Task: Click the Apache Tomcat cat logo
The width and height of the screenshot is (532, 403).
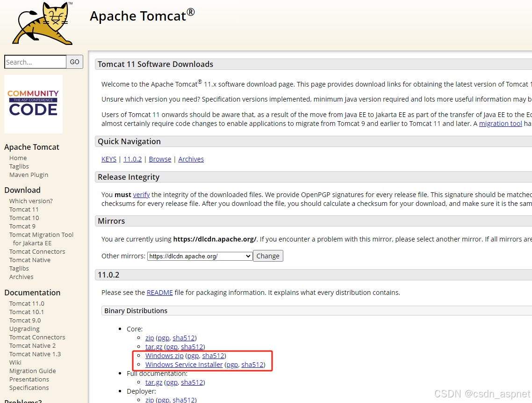Action: point(43,23)
